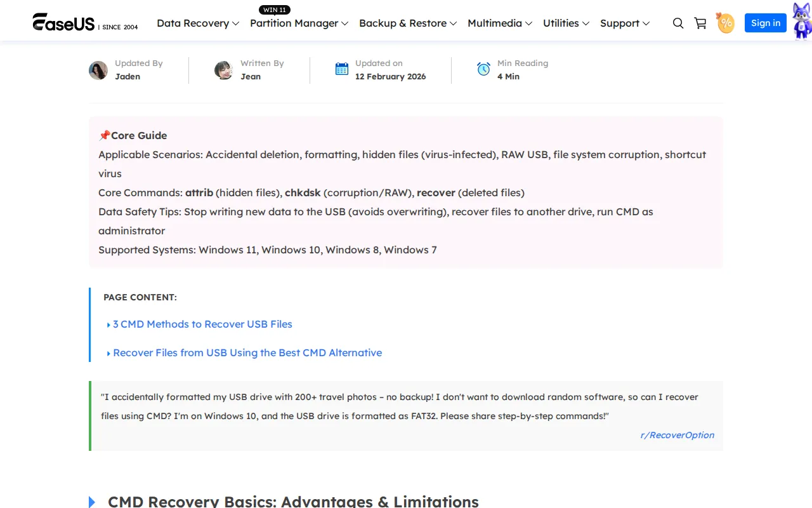
Task: Open the Utilities menu
Action: pyautogui.click(x=566, y=23)
